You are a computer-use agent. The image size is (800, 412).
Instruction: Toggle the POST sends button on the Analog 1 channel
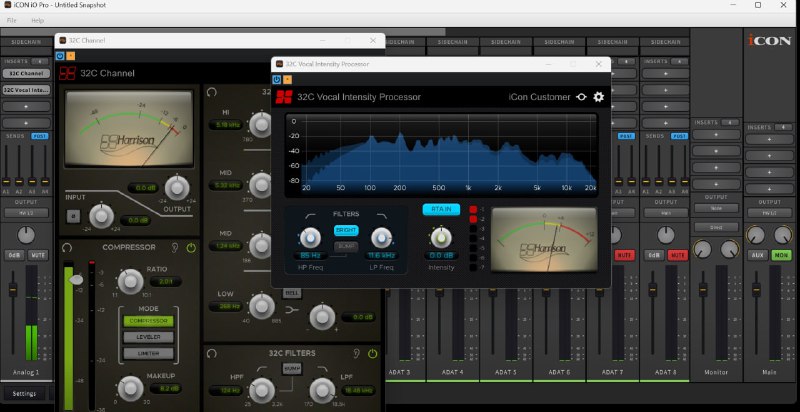40,136
